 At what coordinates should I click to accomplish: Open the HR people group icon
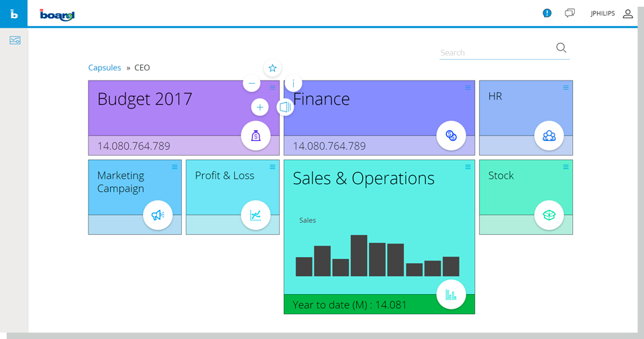549,136
